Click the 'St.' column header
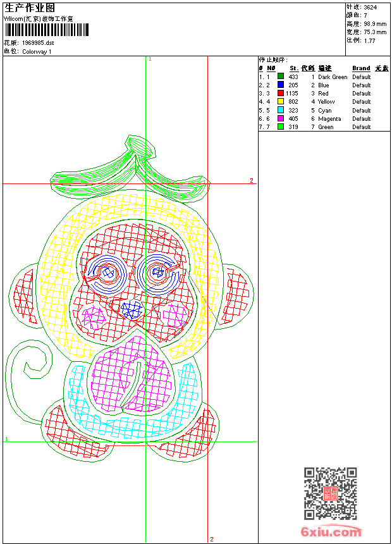The height and width of the screenshot is (544, 392). coord(294,68)
